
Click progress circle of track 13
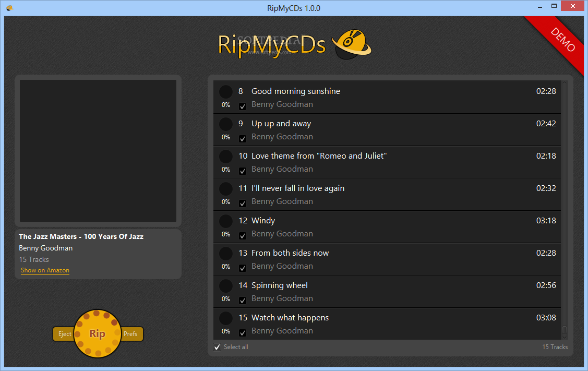coord(226,253)
